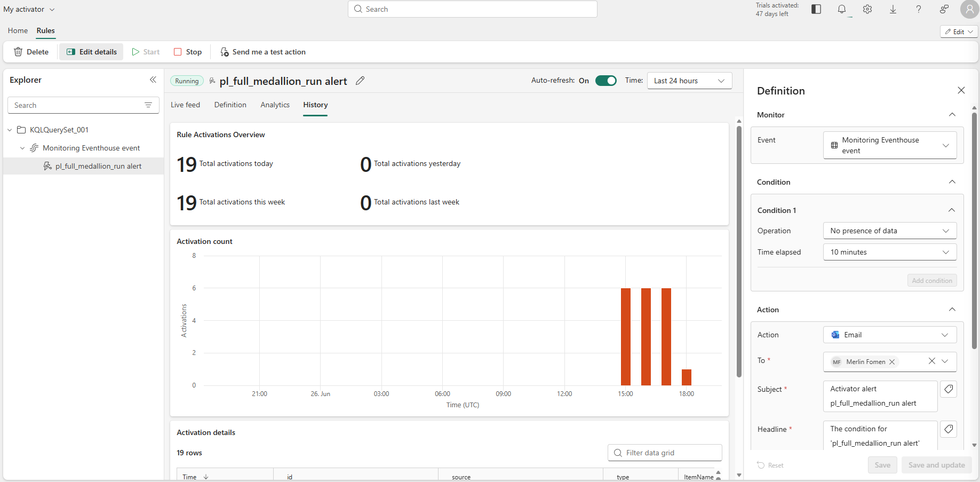Collapse the Explorer pane with double chevron
The width and height of the screenshot is (980, 482).
(153, 80)
